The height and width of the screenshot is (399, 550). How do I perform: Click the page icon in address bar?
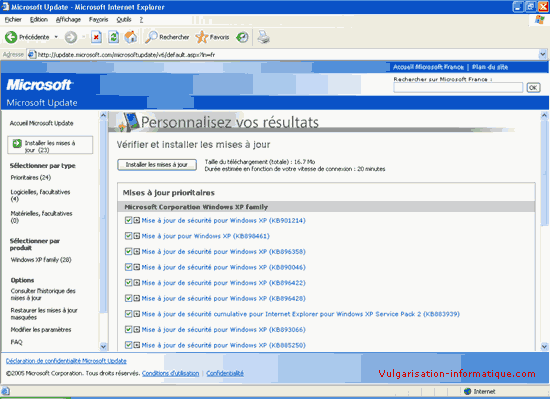(x=32, y=55)
